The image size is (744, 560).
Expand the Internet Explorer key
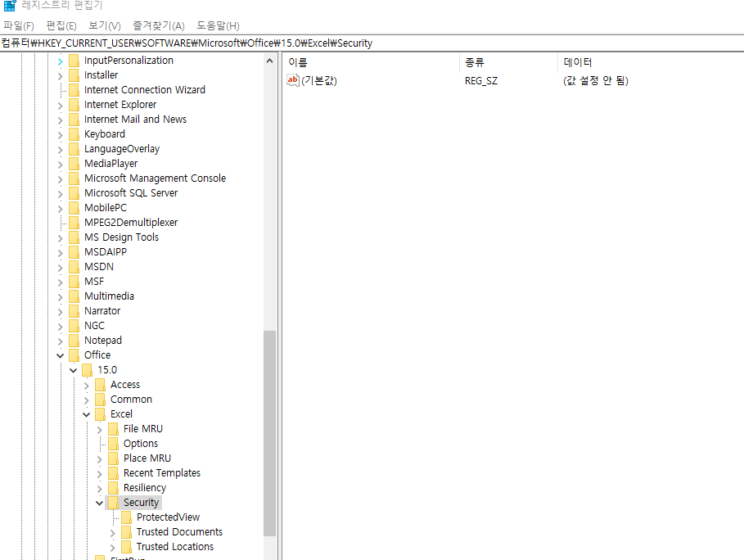[60, 106]
